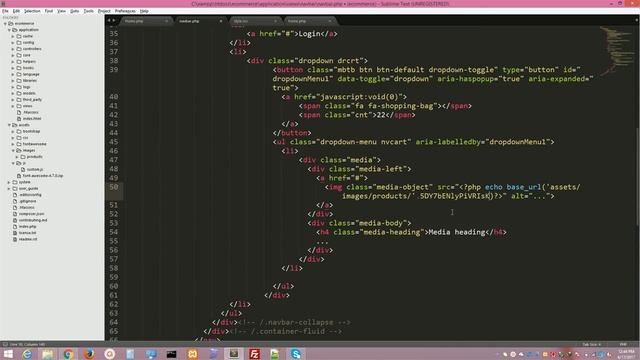
Task: Open the Selection menu
Action: pos(32,11)
